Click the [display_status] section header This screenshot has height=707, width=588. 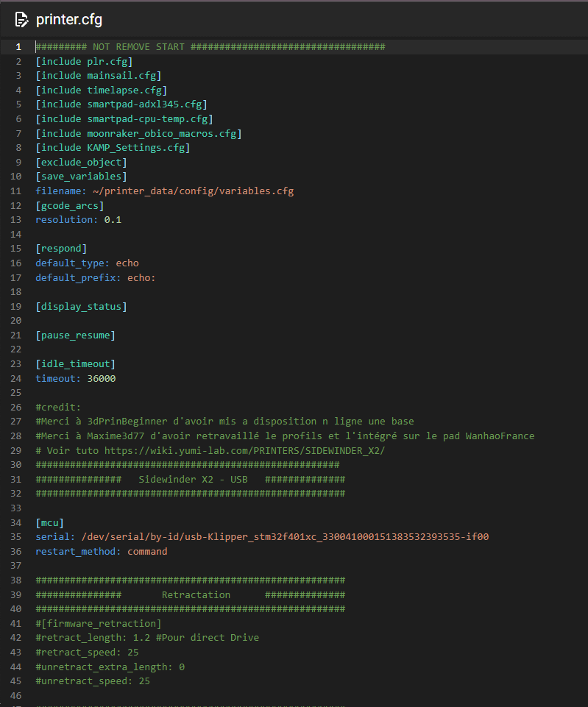pyautogui.click(x=81, y=306)
